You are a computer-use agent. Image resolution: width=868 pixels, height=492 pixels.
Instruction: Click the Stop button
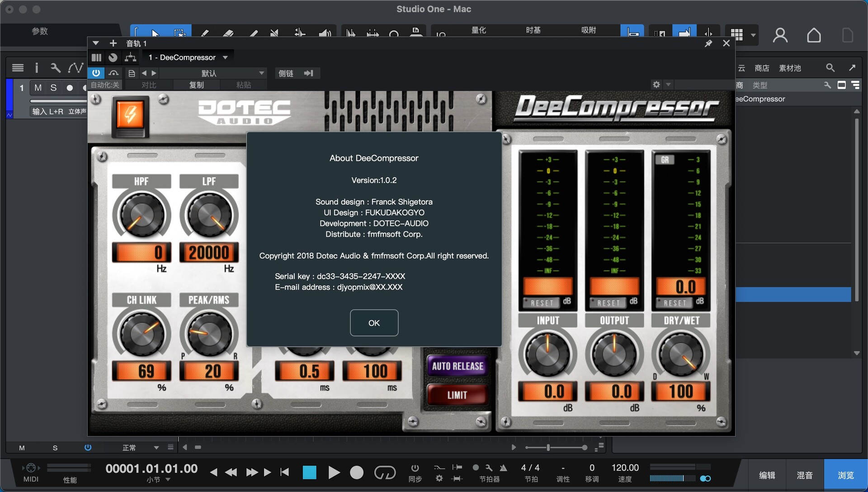[x=309, y=473]
